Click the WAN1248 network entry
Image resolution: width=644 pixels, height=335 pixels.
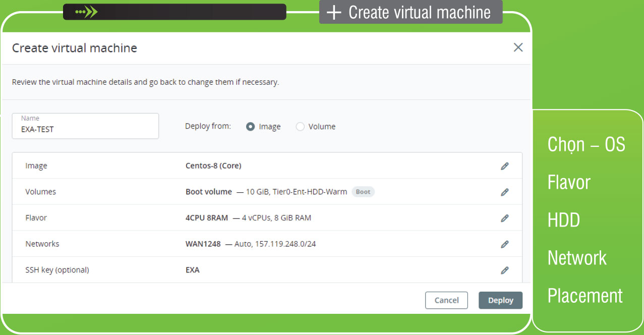coord(203,244)
